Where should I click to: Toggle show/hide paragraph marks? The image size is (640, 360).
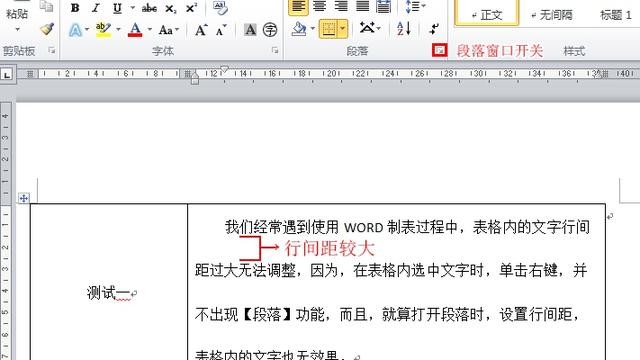coord(434,29)
